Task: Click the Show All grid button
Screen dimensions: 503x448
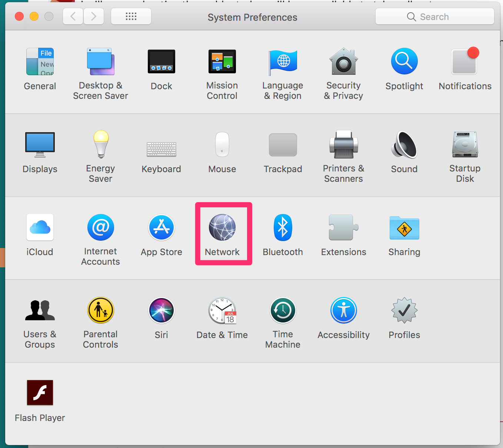Action: point(131,16)
